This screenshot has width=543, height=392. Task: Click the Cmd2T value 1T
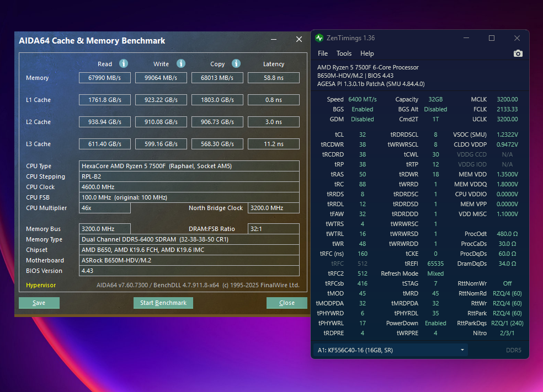point(435,120)
